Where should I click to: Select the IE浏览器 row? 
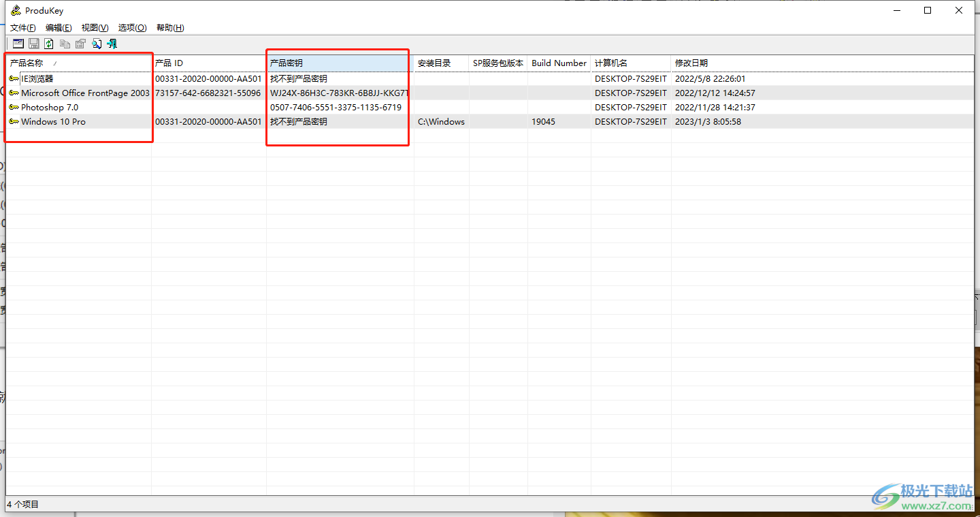click(x=490, y=78)
